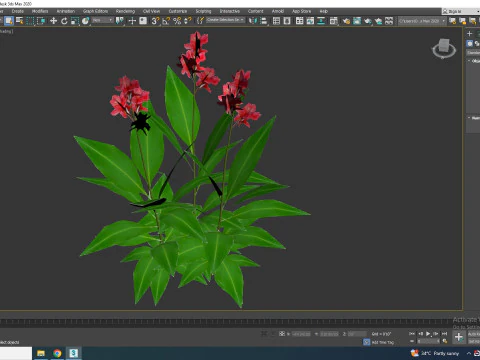Open the Rendering menu
This screenshot has height=360, width=480.
pyautogui.click(x=125, y=11)
